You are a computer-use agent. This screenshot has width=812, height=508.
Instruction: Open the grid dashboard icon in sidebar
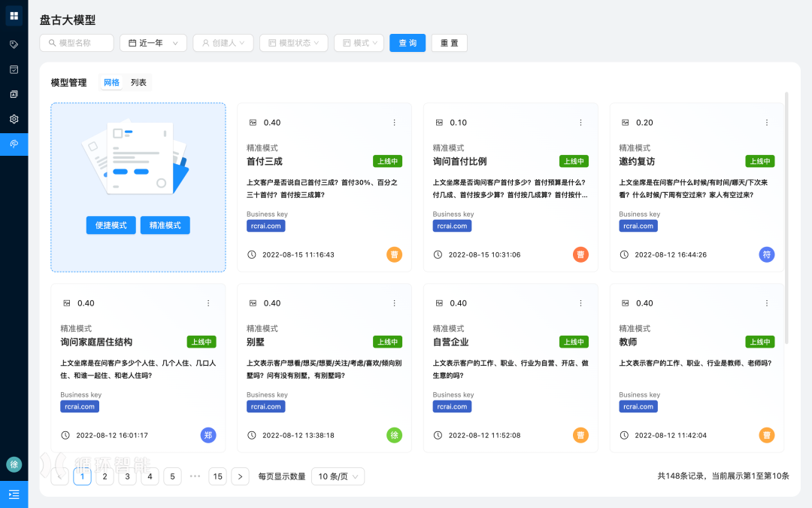(x=14, y=16)
